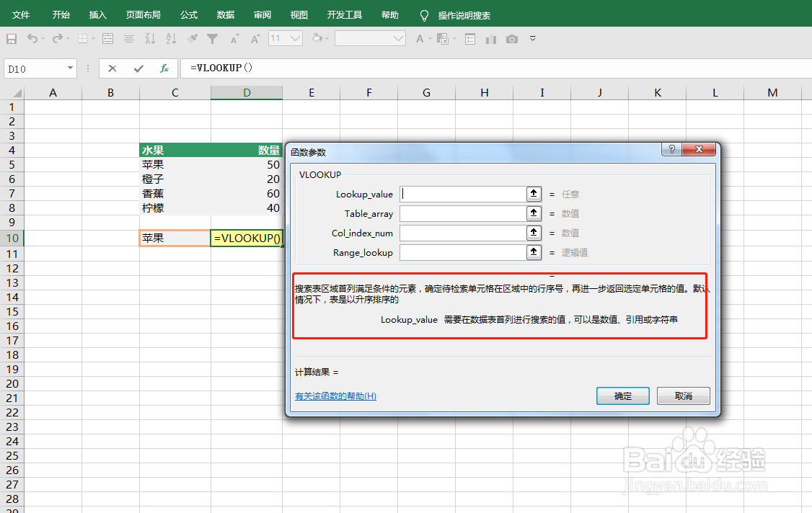
Task: Expand the Fill color dropdown arrow
Action: coord(327,39)
